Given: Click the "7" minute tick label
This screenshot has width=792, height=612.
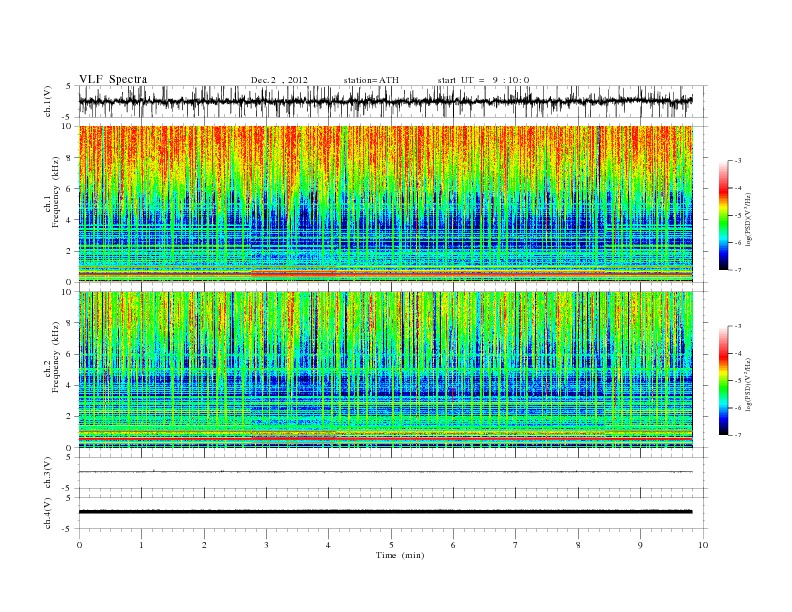Looking at the screenshot, I should click(x=516, y=545).
